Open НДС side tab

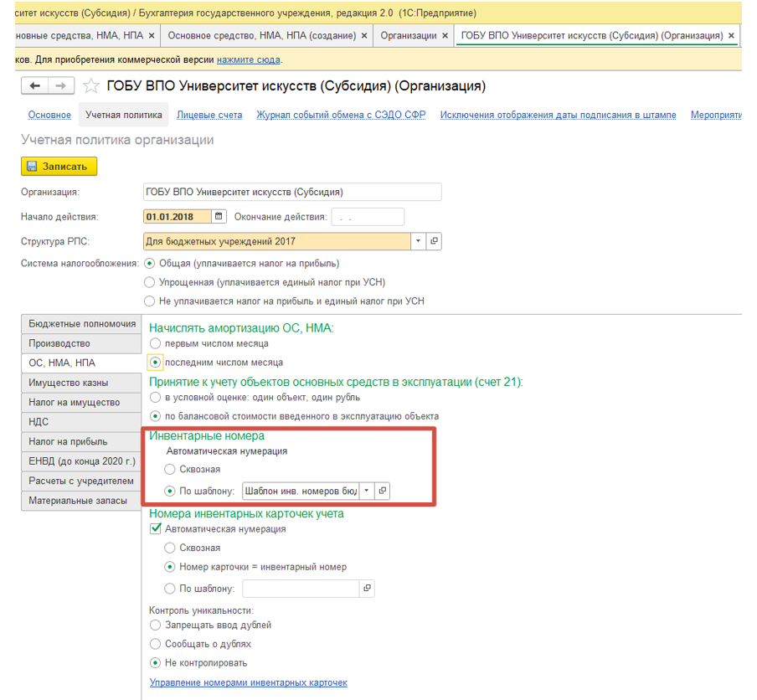click(81, 422)
